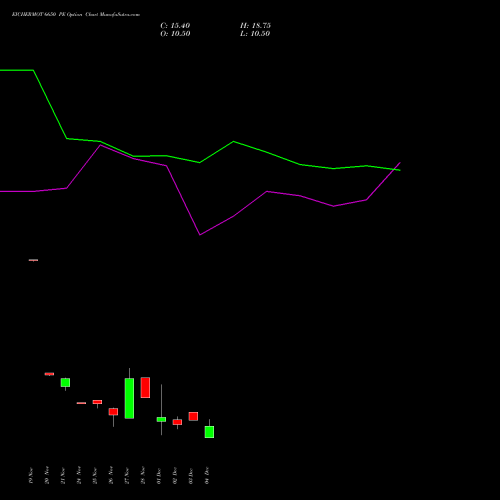This screenshot has height=500, width=500.
Task: Click the red candle above 25 Nov
Action: [x=97, y=402]
